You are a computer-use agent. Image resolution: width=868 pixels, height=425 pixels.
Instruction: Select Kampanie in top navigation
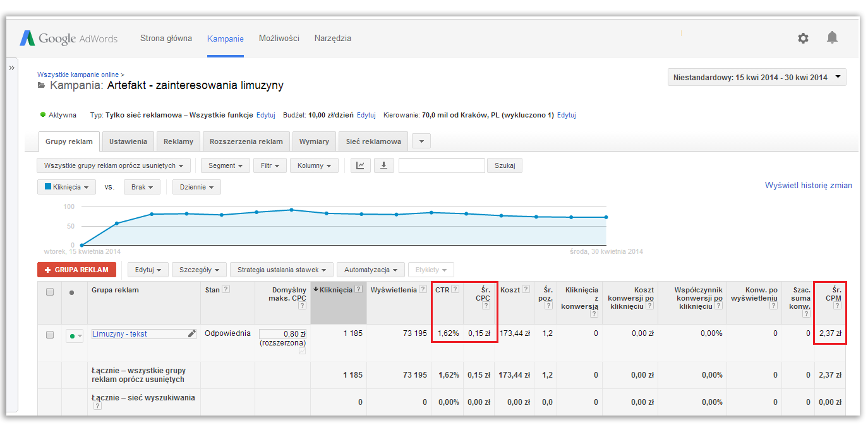(226, 39)
